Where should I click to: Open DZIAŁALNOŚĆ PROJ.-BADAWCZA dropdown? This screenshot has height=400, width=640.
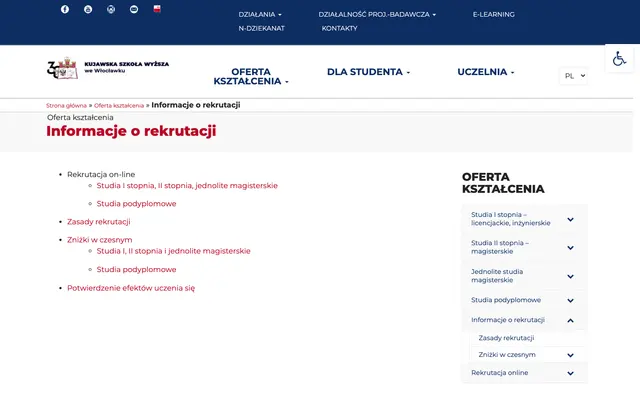(x=377, y=14)
